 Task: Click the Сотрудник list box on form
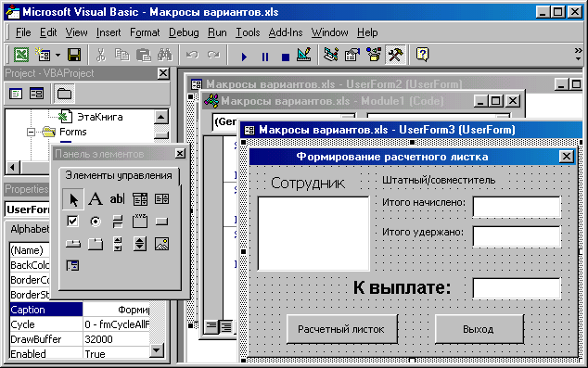(x=313, y=233)
